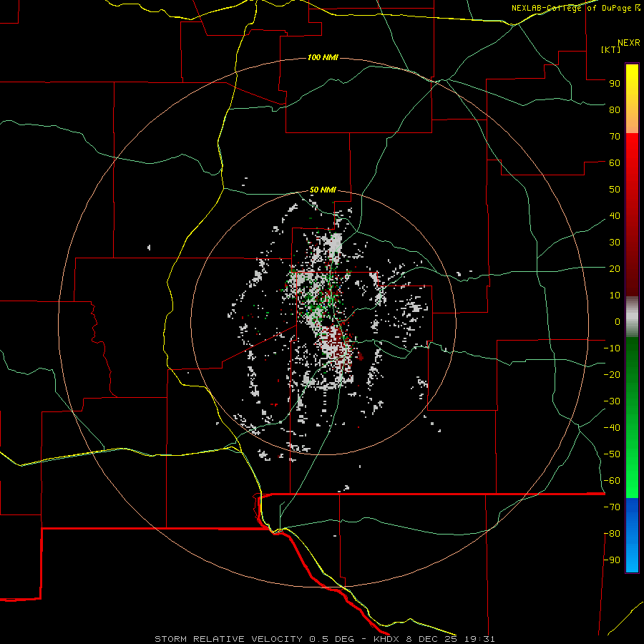The image size is (644, 644).
Task: Click the -80 value on the color scale
Action: [x=612, y=534]
